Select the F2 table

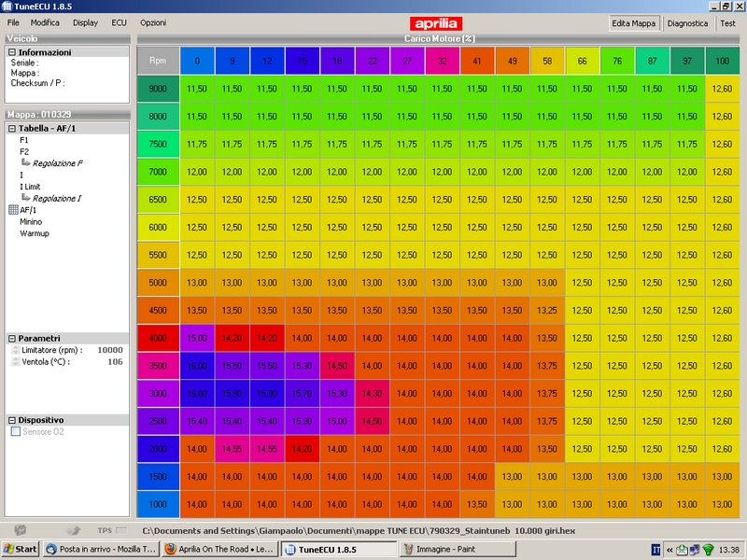click(x=24, y=152)
